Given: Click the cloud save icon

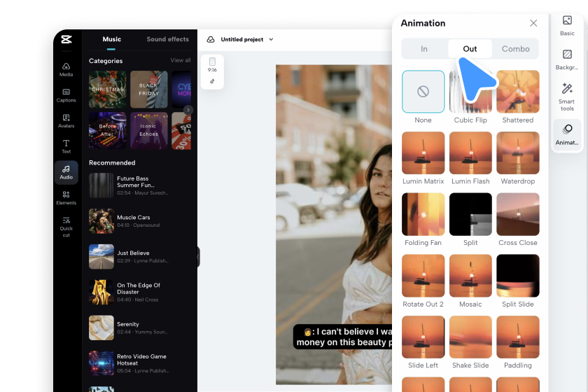Looking at the screenshot, I should click(x=211, y=39).
